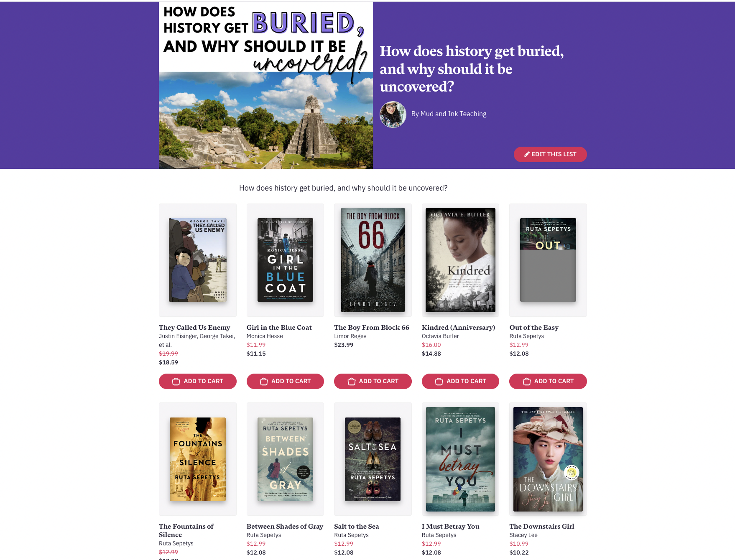Click the Mud and Ink Teaching avatar
Image resolution: width=735 pixels, height=560 pixels.
point(393,114)
